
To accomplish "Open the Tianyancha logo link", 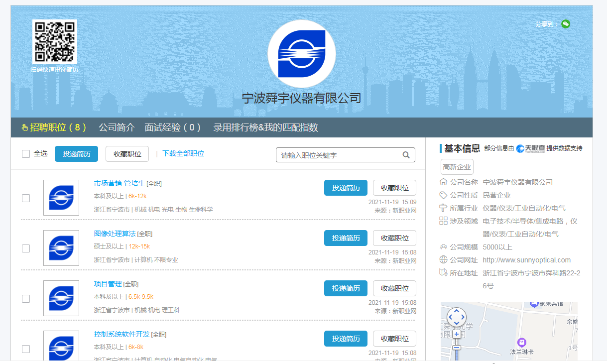I will (x=530, y=148).
